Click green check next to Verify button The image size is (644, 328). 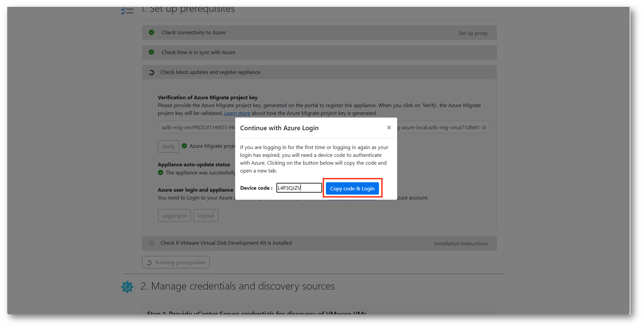(x=184, y=146)
